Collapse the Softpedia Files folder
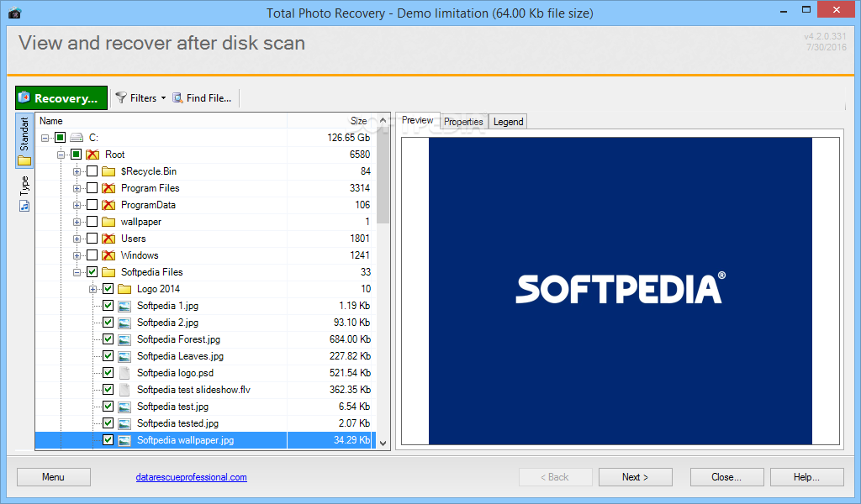Screen dimensions: 861x504 pyautogui.click(x=77, y=272)
